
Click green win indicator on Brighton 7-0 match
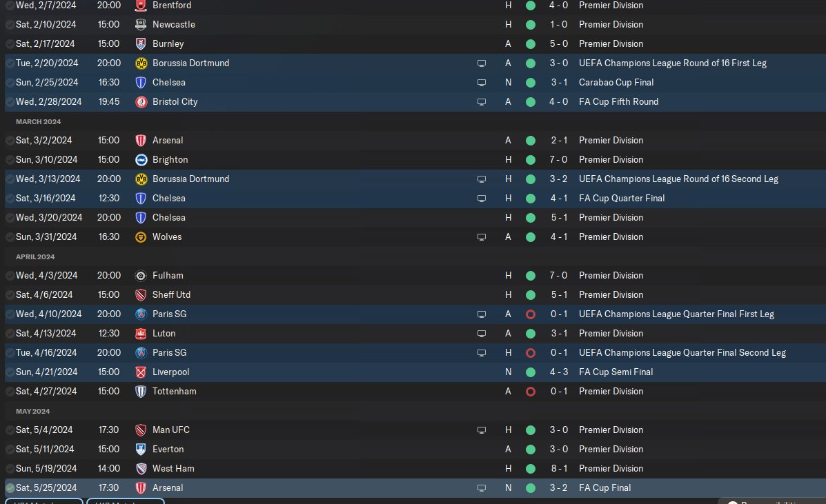point(530,159)
